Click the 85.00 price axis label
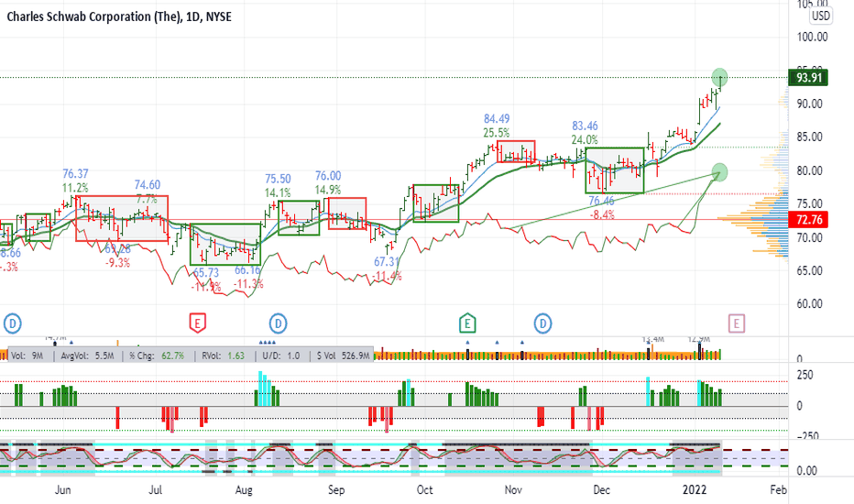 (809, 137)
